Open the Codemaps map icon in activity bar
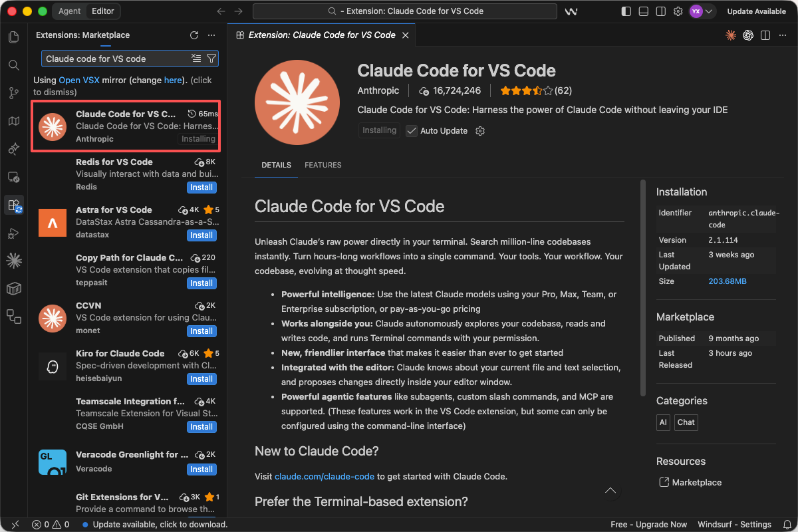 [x=13, y=121]
